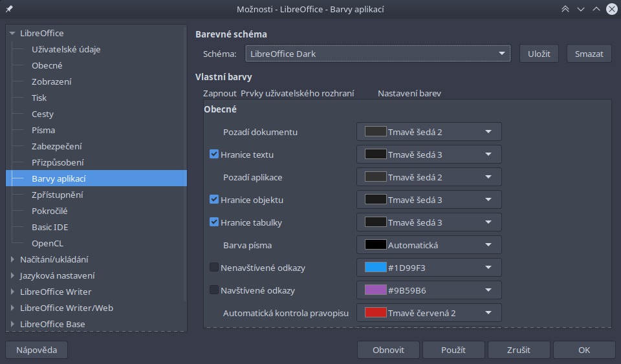Open the Hranice objektu color dropdown
Image resolution: width=621 pixels, height=364 pixels.
pos(429,199)
